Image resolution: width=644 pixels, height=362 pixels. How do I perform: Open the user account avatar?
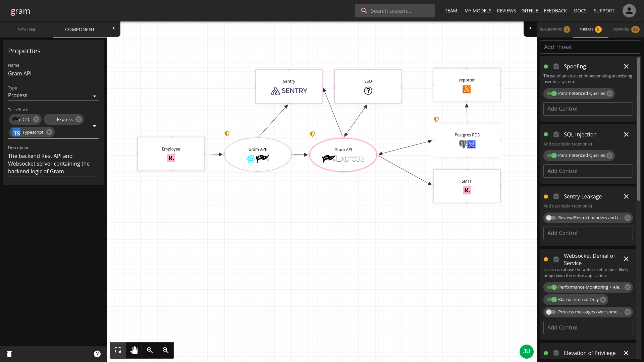pyautogui.click(x=629, y=11)
